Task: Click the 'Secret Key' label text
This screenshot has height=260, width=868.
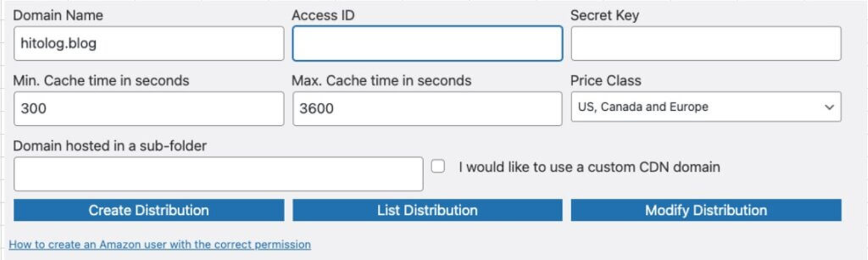Action: (x=604, y=16)
